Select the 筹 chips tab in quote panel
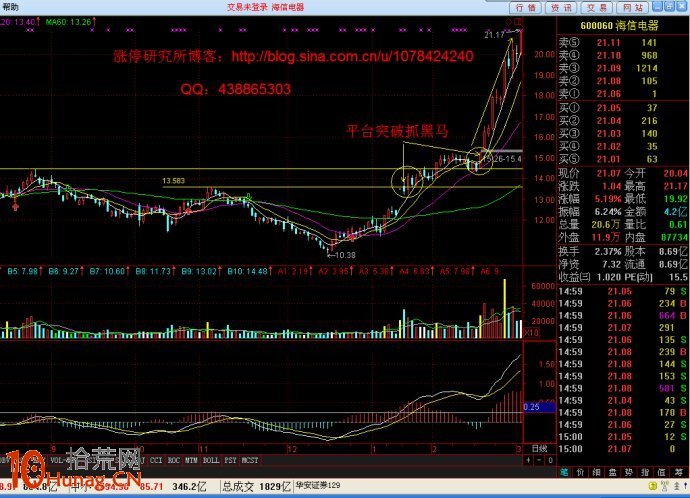Viewport: 690px width, 498px height. (680, 472)
